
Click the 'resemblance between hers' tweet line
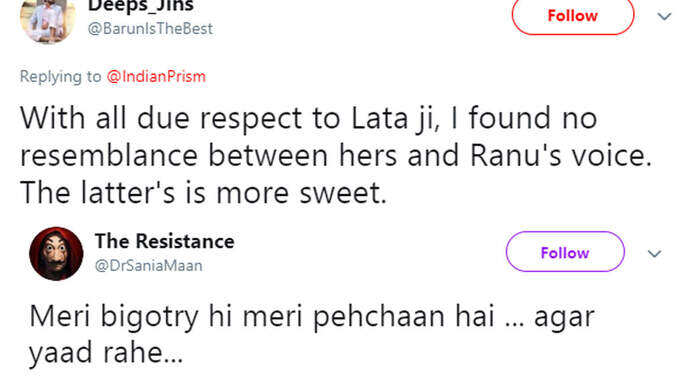pyautogui.click(x=336, y=155)
